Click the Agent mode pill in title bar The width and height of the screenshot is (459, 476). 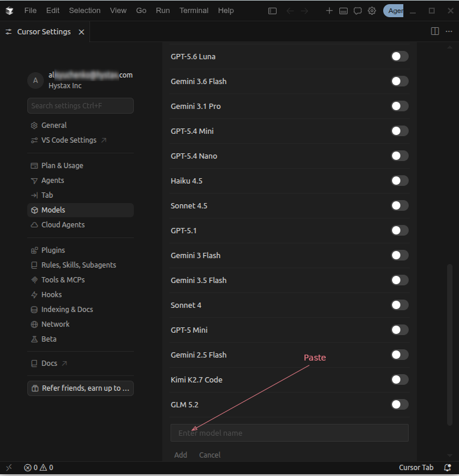pos(393,11)
